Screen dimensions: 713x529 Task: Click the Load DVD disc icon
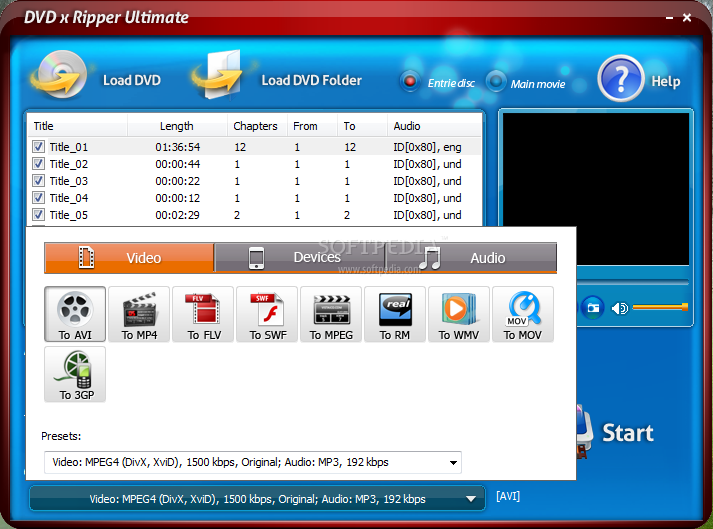click(x=60, y=75)
